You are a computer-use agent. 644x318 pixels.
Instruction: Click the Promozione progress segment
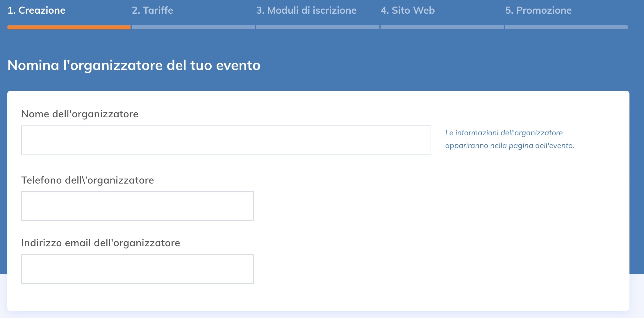tap(566, 27)
